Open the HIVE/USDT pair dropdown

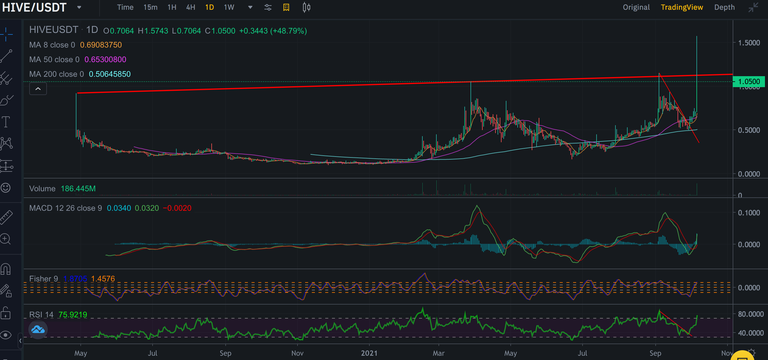80,8
